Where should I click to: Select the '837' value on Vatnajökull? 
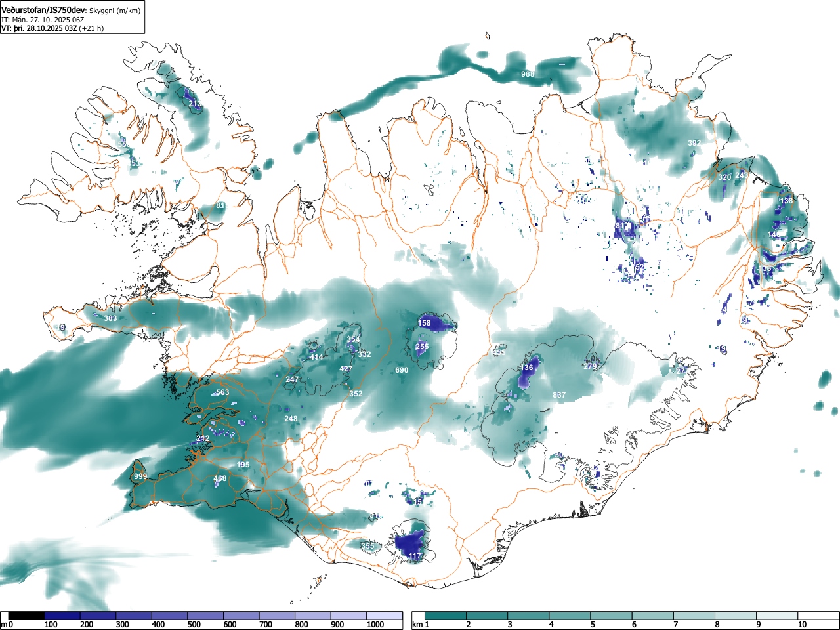pos(559,395)
